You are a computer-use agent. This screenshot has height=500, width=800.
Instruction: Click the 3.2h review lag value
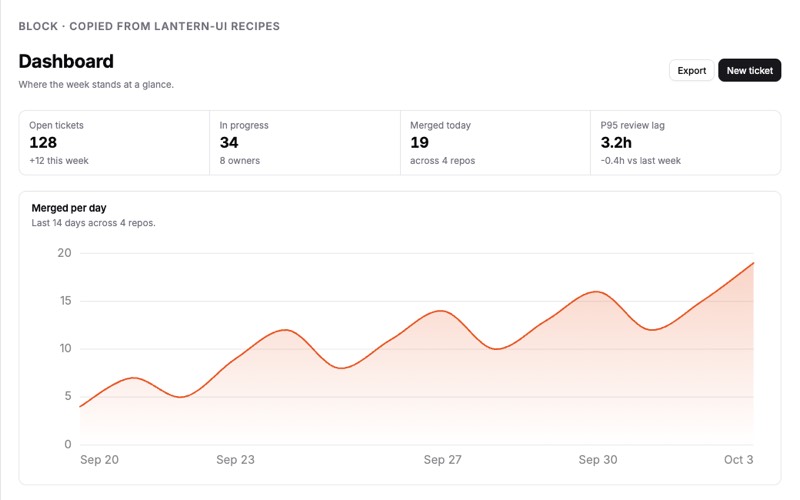616,142
